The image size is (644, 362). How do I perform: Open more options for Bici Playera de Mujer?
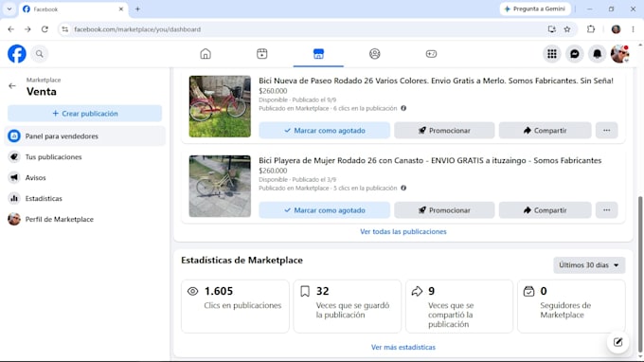(607, 210)
